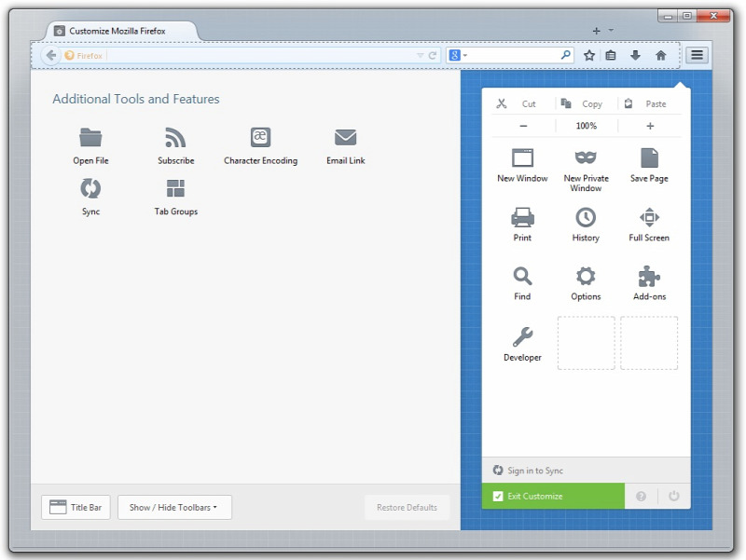Viewport: 746px width, 560px height.
Task: Click Sign in to Sync link
Action: 534,471
